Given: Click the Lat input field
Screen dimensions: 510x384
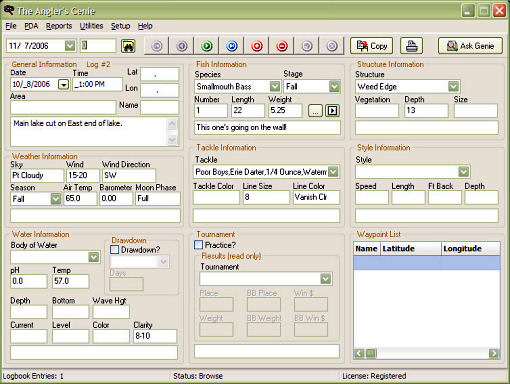Looking at the screenshot, I should click(159, 74).
